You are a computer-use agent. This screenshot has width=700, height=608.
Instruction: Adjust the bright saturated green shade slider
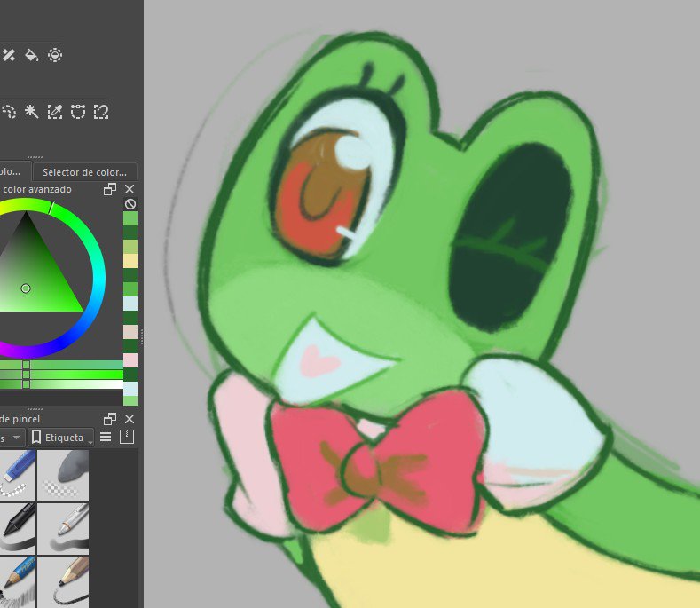coord(61,375)
